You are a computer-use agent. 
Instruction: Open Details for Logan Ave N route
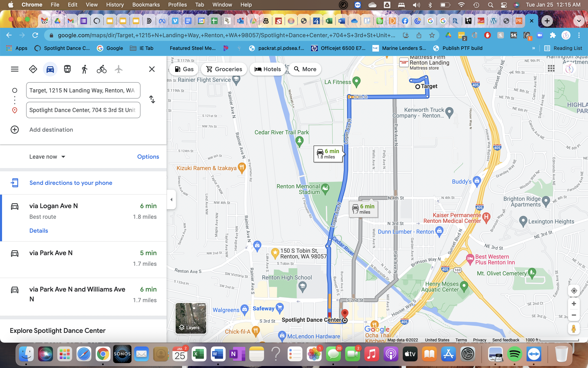click(39, 230)
